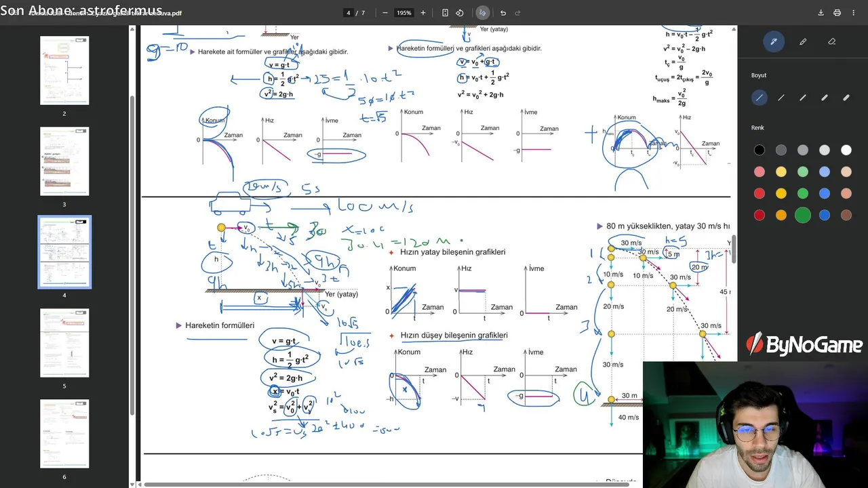Click the redo arrow icon
Viewport: 868px width, 488px height.
(x=518, y=13)
